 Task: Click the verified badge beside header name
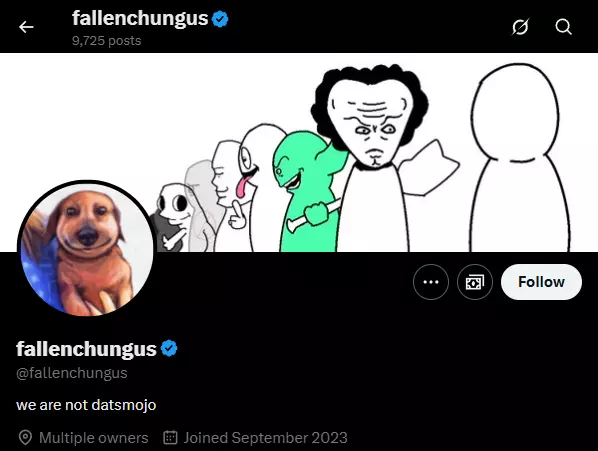(220, 19)
